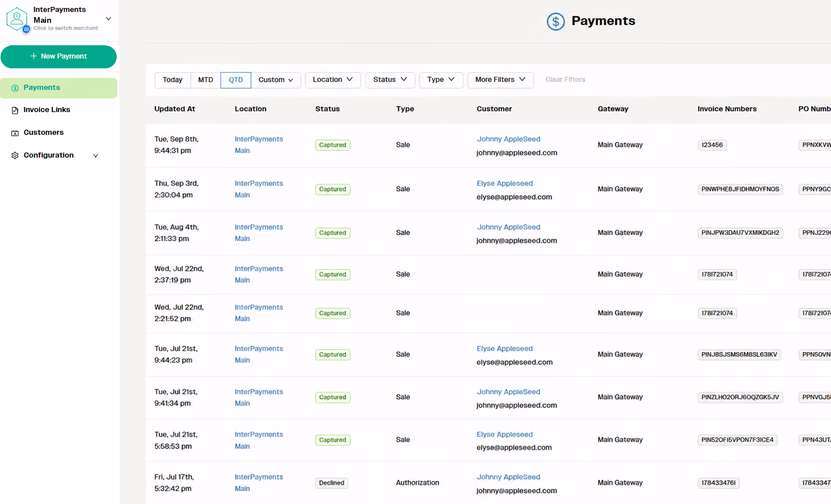This screenshot has width=831, height=504.
Task: Click the InterPayments merchant avatar icon
Action: coord(17,19)
